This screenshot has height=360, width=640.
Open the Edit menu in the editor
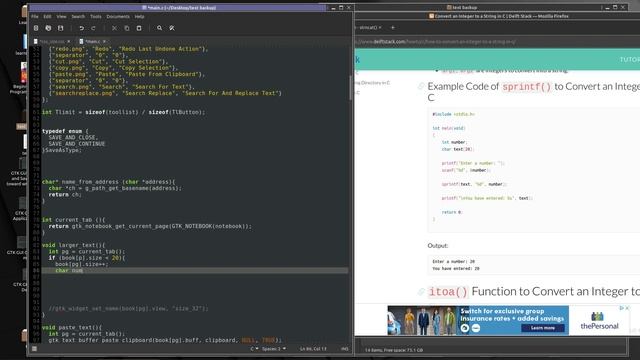coord(47,17)
